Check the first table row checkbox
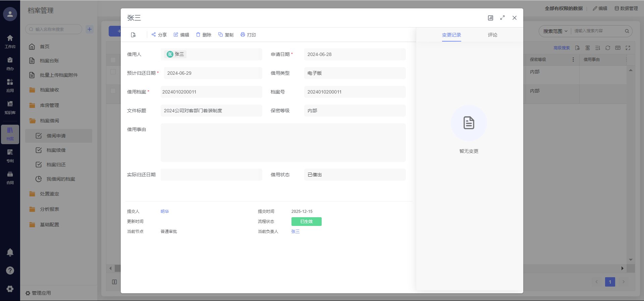The width and height of the screenshot is (644, 301). pos(113,72)
